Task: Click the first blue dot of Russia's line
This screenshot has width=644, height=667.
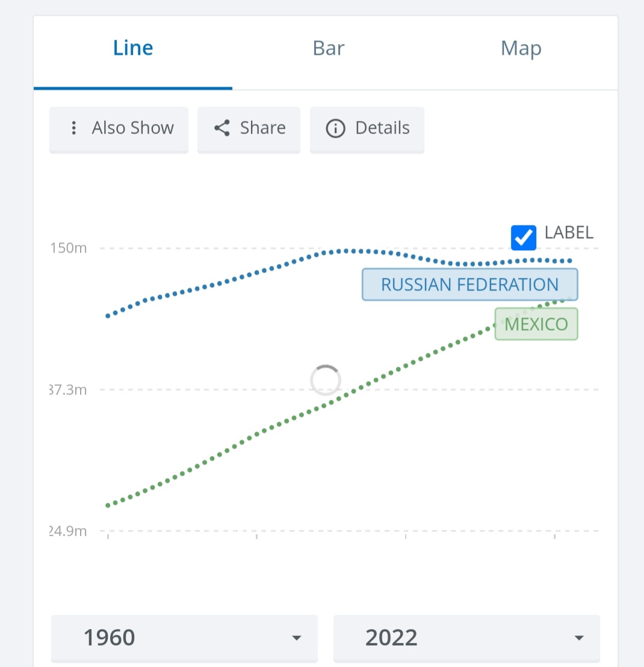Action: (108, 316)
